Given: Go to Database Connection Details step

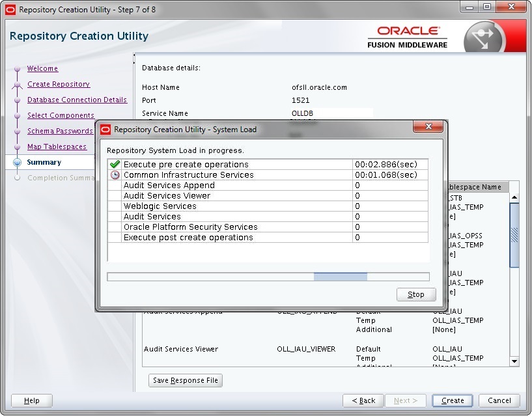Looking at the screenshot, I should point(77,100).
